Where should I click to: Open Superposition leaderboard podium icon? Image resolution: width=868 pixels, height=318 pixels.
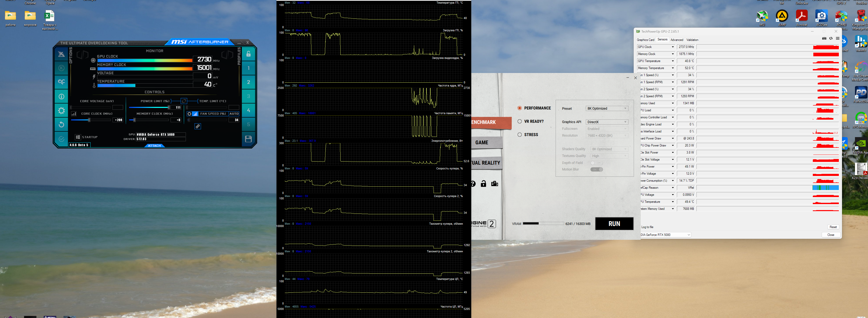[x=494, y=184]
